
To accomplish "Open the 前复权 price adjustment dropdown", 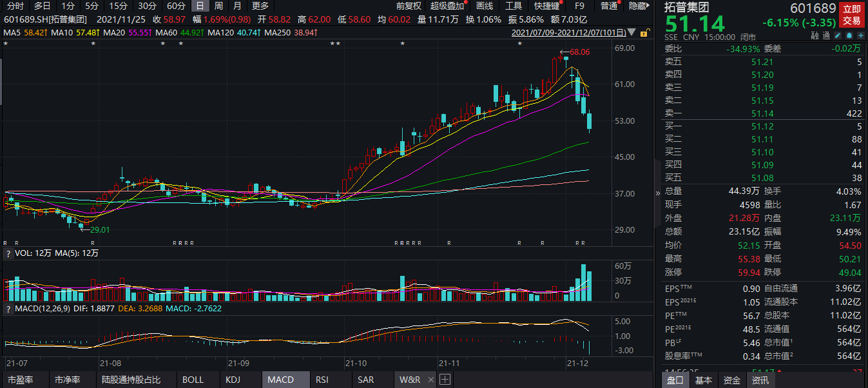I will pyautogui.click(x=409, y=6).
